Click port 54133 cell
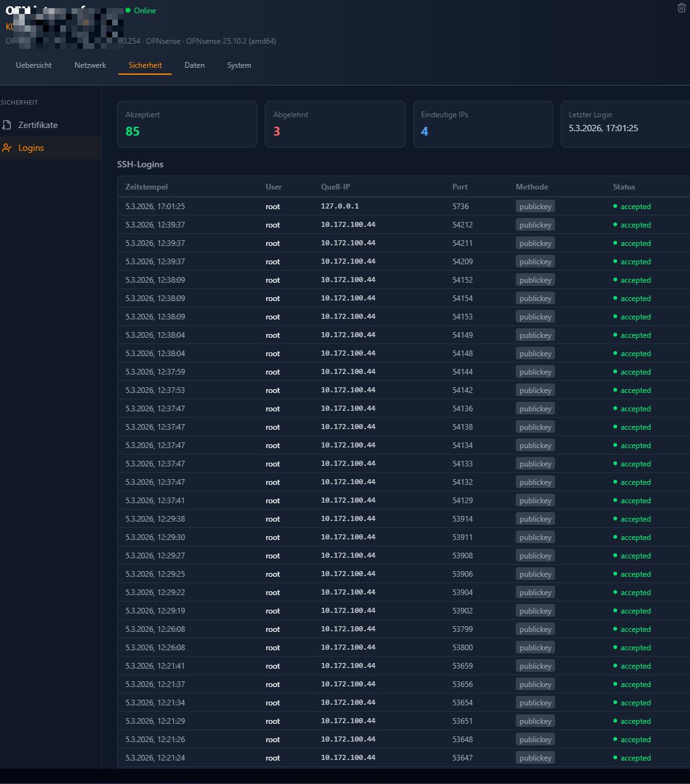 [x=463, y=464]
